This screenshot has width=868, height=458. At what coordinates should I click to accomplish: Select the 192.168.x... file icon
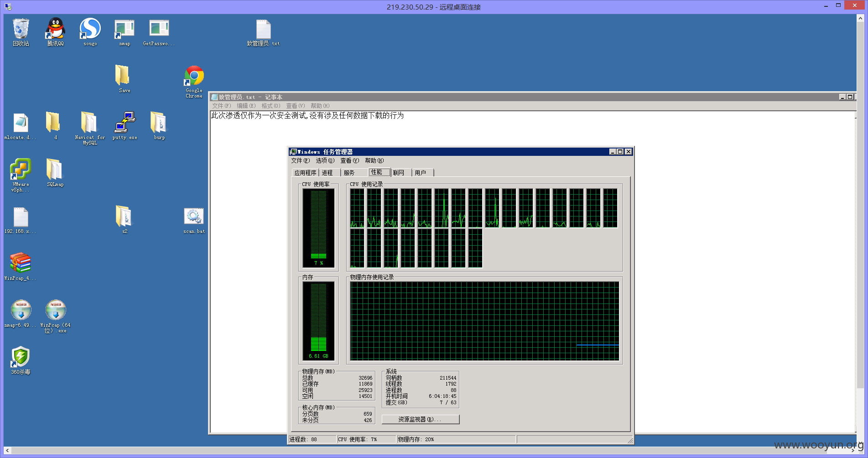(21, 220)
